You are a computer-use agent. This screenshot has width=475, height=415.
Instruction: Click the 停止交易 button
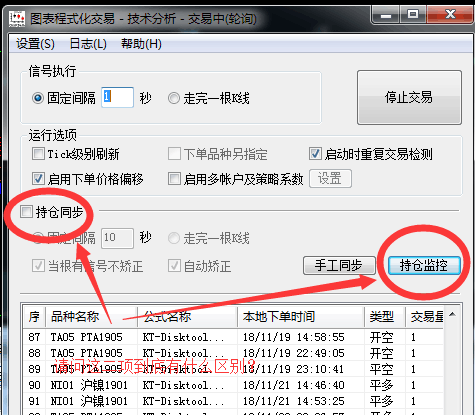click(409, 97)
